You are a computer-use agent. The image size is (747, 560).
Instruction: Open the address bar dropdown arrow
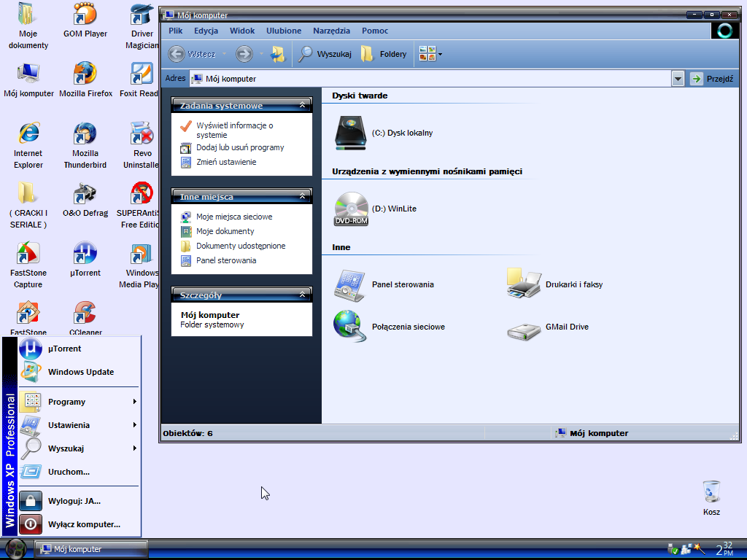tap(678, 79)
